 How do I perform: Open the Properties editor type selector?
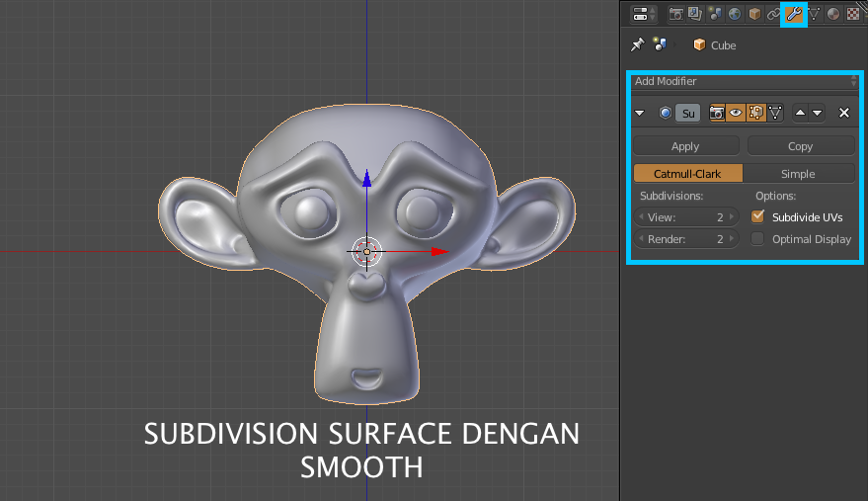pos(644,14)
